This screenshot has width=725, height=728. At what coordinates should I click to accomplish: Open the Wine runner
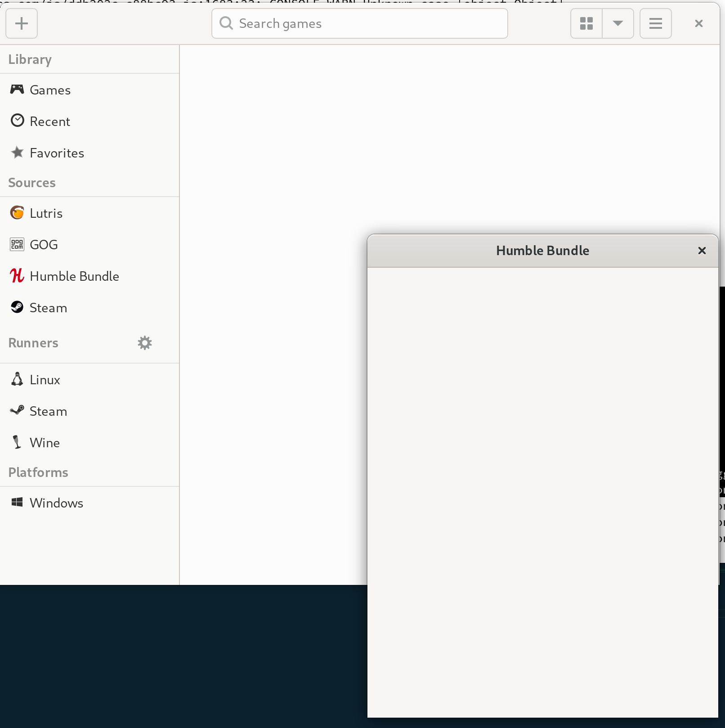coord(44,442)
